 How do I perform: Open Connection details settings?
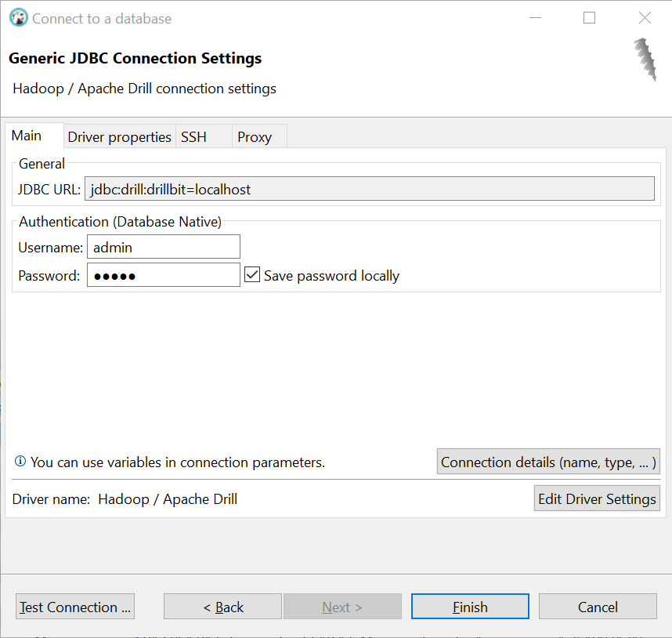[547, 462]
